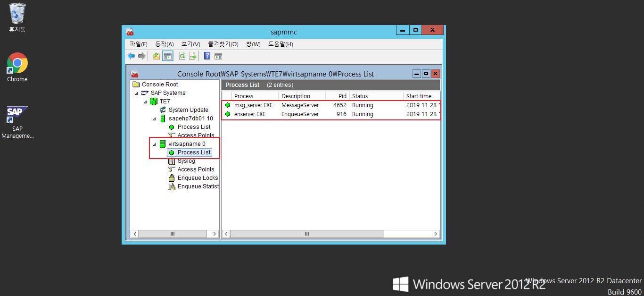The image size is (644, 296).
Task: Open the 동작(A) menu
Action: point(165,44)
